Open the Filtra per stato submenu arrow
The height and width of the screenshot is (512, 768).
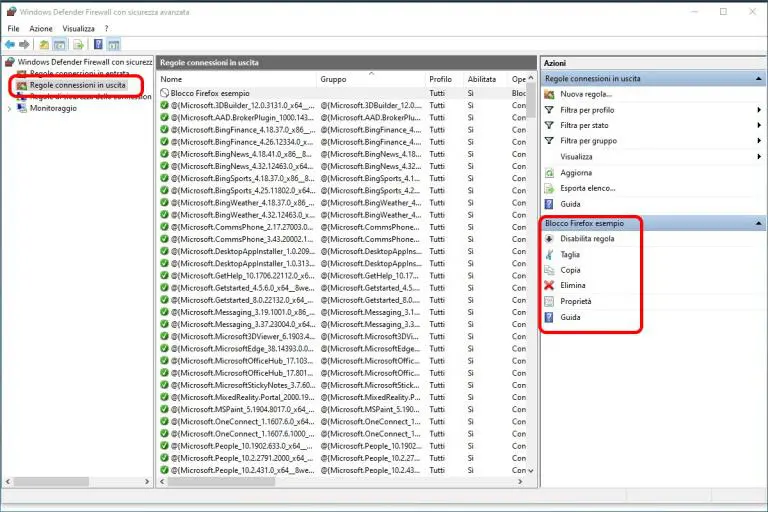pos(759,125)
